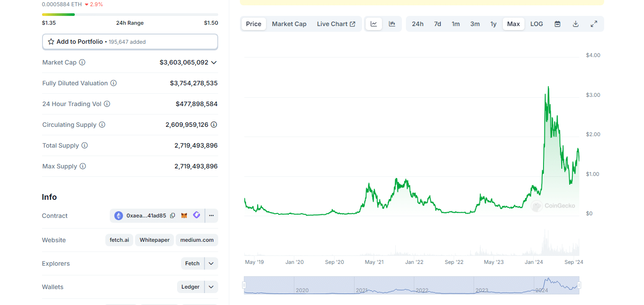Click left handle of chart range navigator
The width and height of the screenshot is (644, 305).
[244, 286]
